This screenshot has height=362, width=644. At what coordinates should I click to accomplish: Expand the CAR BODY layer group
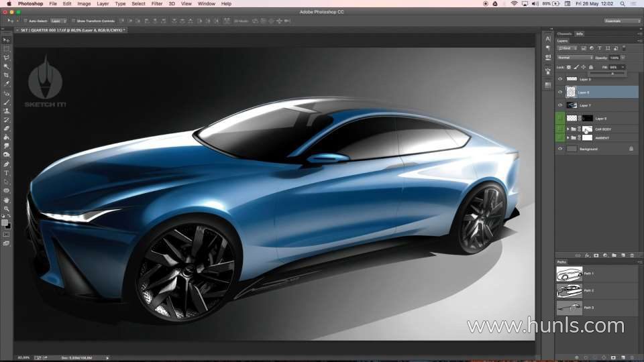tap(568, 129)
